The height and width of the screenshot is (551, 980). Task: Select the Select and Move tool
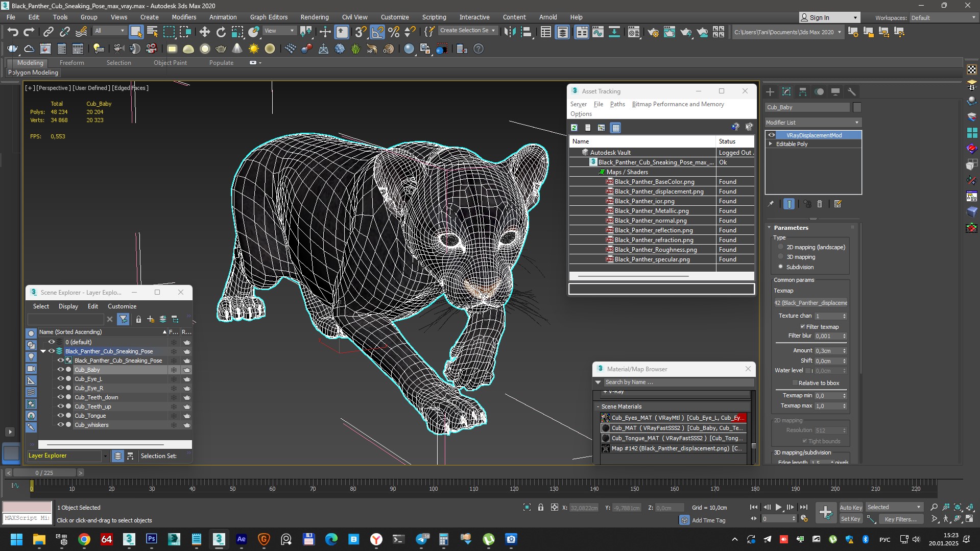pyautogui.click(x=204, y=32)
